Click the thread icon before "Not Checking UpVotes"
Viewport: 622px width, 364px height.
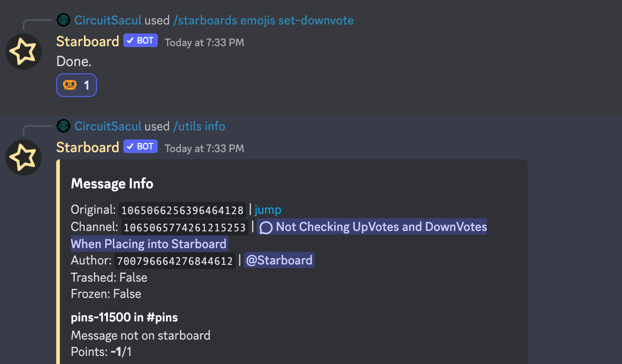click(266, 227)
